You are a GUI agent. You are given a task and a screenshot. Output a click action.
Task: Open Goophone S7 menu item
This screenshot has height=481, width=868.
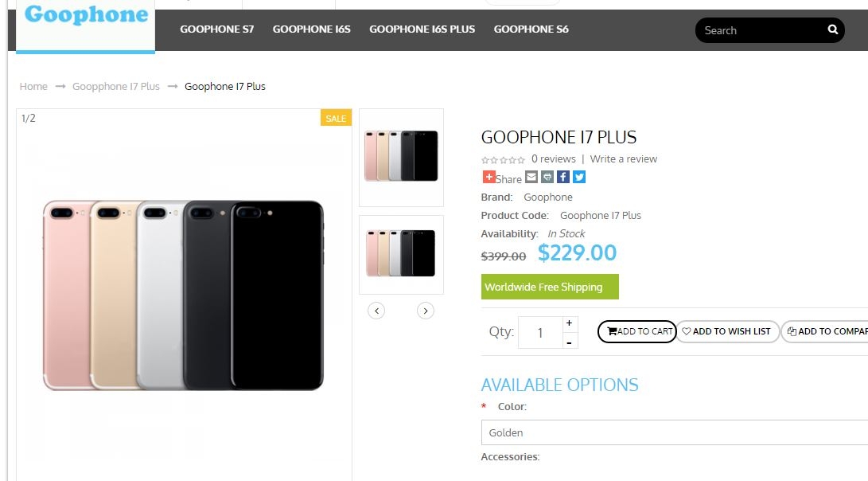click(216, 29)
